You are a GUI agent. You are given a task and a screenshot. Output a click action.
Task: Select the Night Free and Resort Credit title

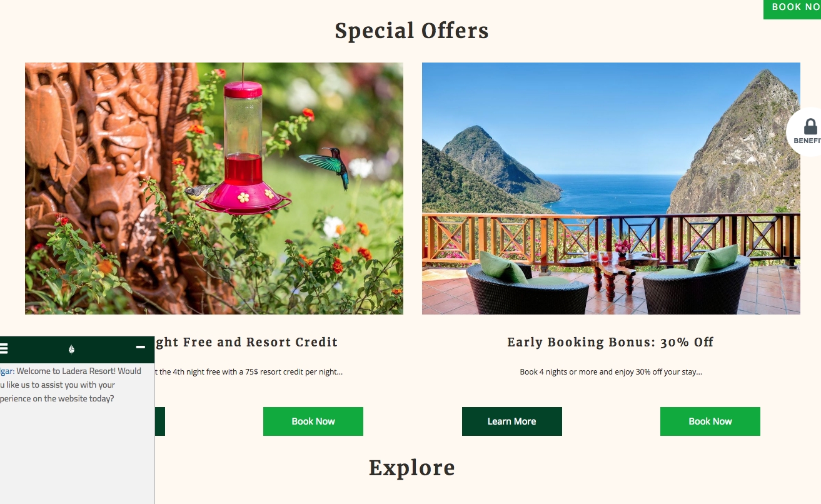[246, 342]
